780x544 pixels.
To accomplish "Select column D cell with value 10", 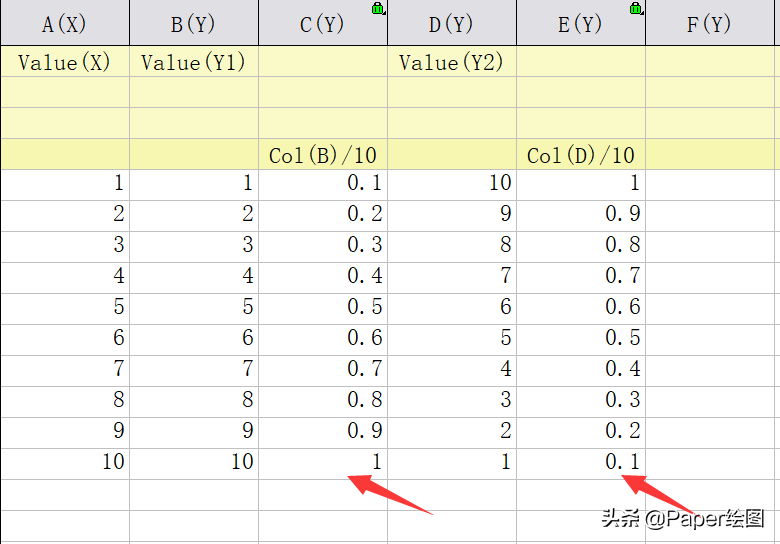I will click(452, 185).
